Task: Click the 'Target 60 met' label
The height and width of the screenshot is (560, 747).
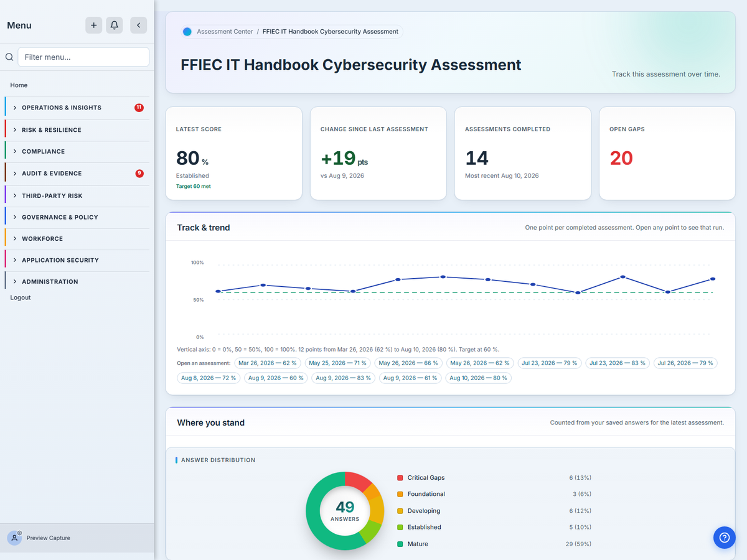Action: (x=194, y=186)
